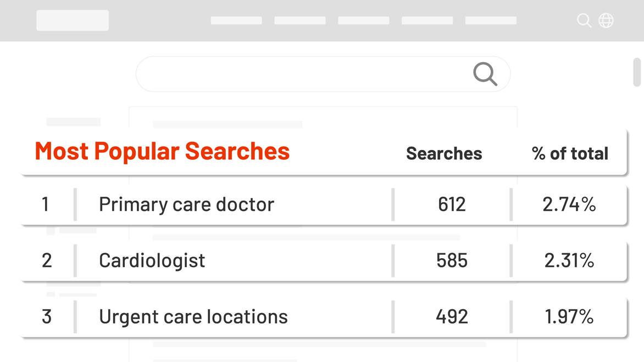
Task: Click the logo placeholder in header
Action: coord(73,20)
